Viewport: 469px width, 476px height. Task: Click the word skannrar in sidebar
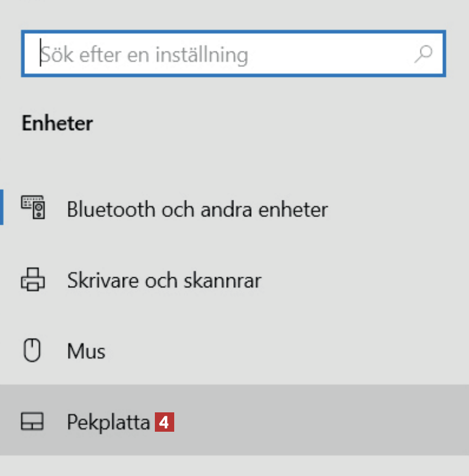(231, 281)
